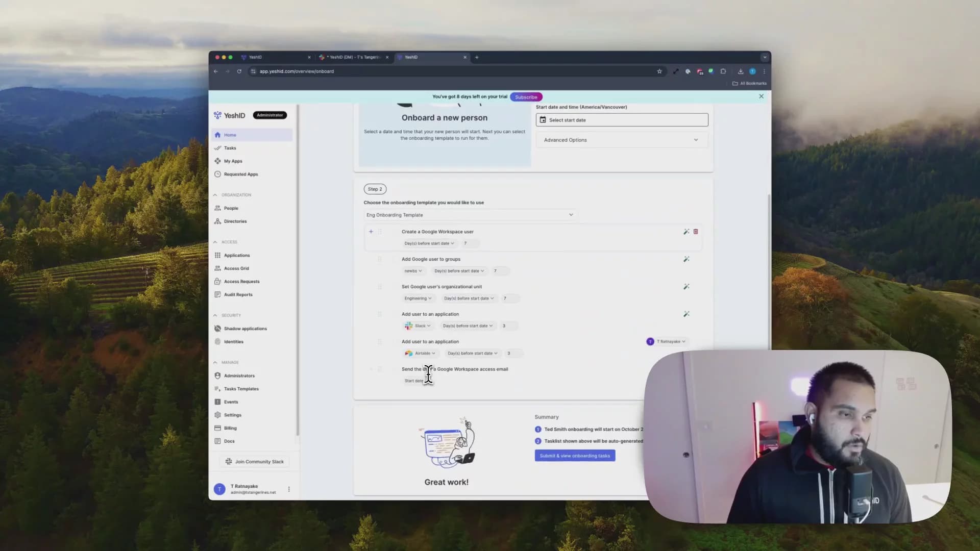Image resolution: width=980 pixels, height=551 pixels.
Task: Click the plus icon beside Create a Google Workspace user
Action: click(371, 232)
